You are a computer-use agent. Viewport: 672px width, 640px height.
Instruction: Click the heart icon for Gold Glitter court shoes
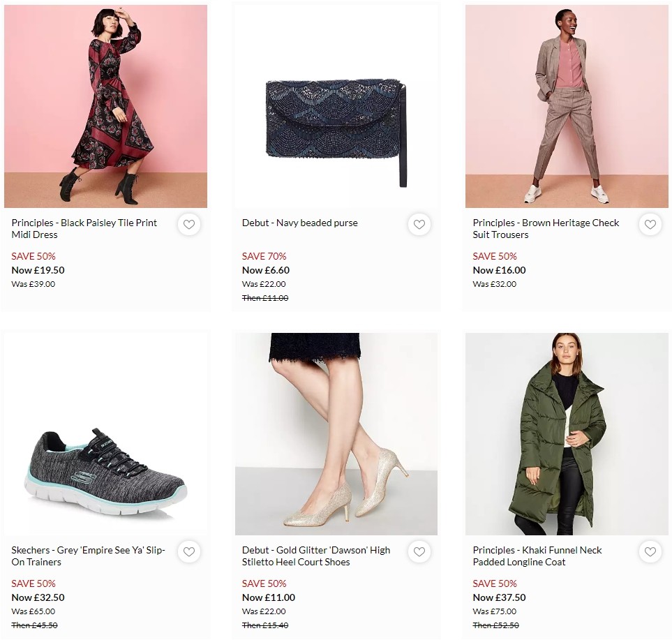pos(419,552)
